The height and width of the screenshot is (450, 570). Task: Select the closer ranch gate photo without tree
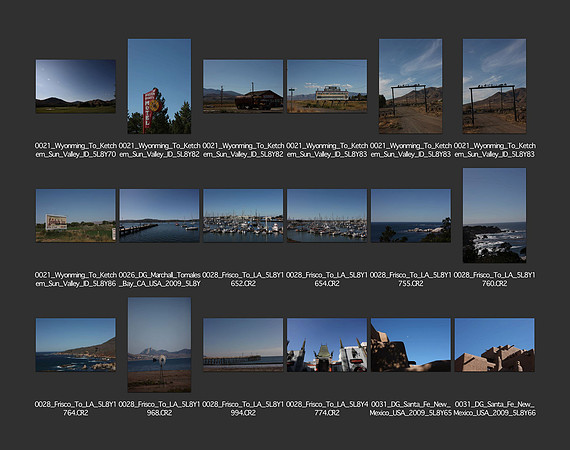click(494, 86)
